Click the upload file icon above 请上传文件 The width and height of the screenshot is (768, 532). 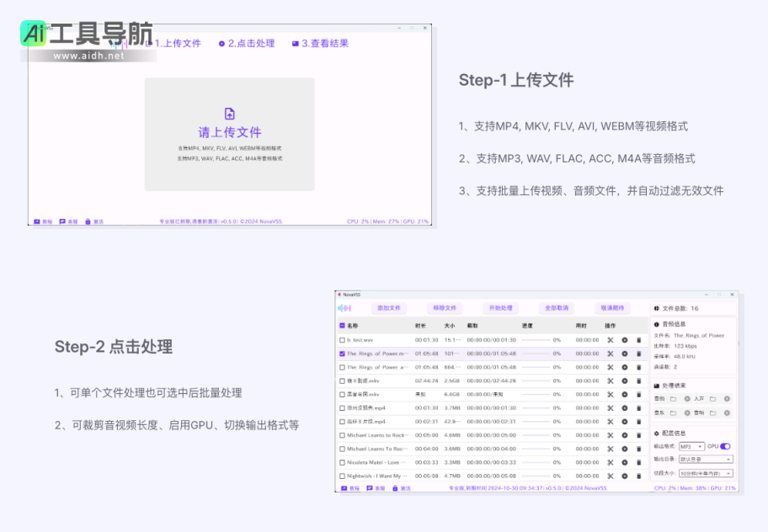[x=229, y=114]
